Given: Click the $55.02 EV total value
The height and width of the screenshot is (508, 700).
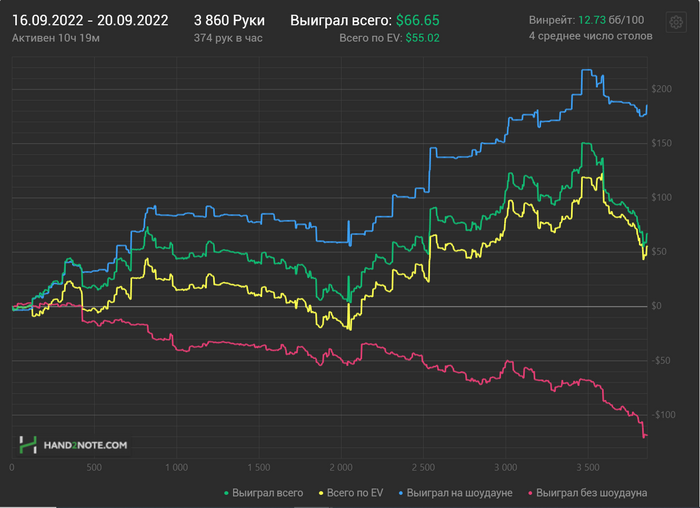Looking at the screenshot, I should tap(422, 38).
